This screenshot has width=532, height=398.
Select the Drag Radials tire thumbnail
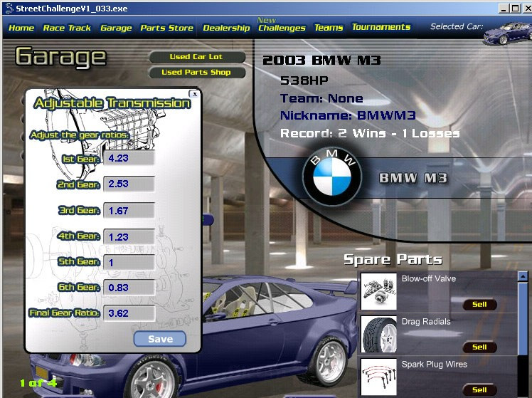click(378, 334)
